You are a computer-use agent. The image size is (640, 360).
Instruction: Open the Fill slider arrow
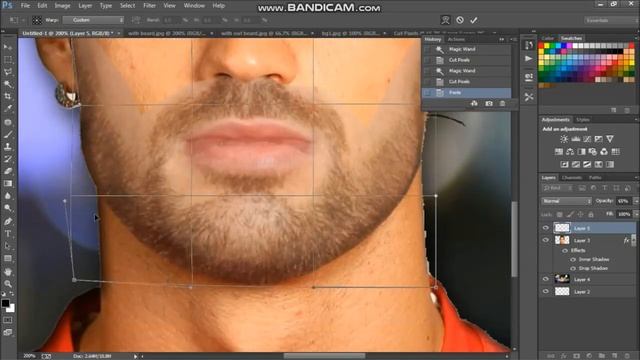tap(636, 214)
